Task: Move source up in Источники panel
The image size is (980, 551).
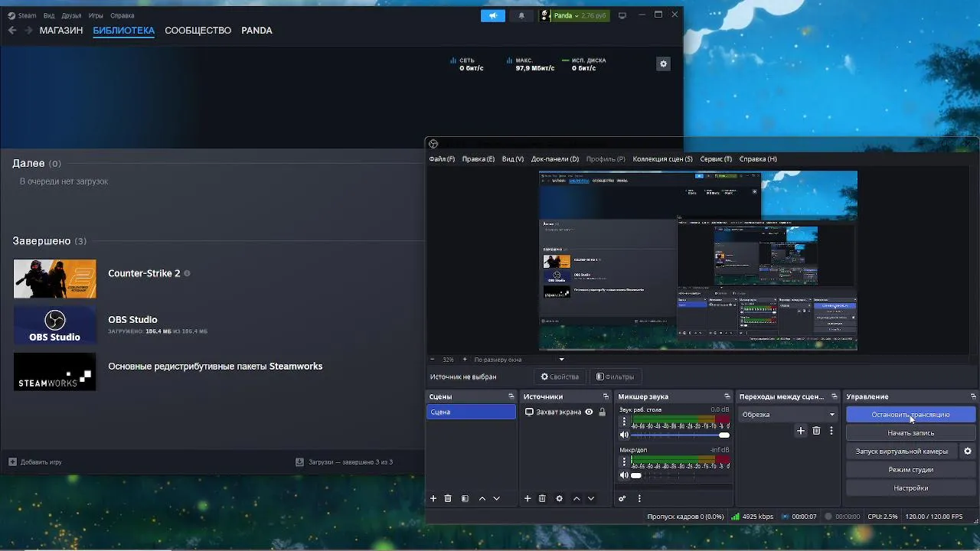Action: click(x=577, y=498)
